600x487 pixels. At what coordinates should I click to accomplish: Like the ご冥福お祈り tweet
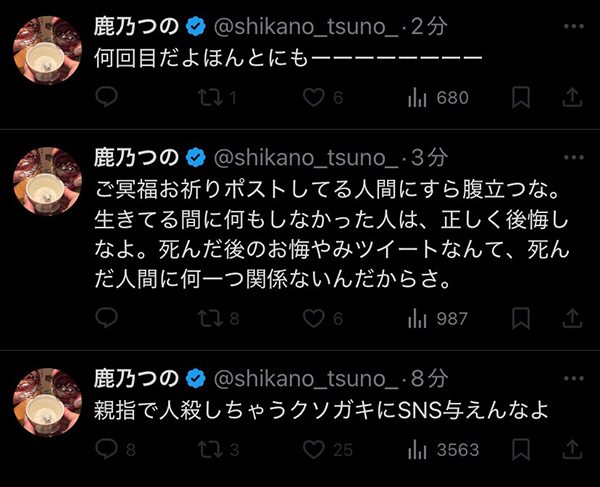[313, 319]
